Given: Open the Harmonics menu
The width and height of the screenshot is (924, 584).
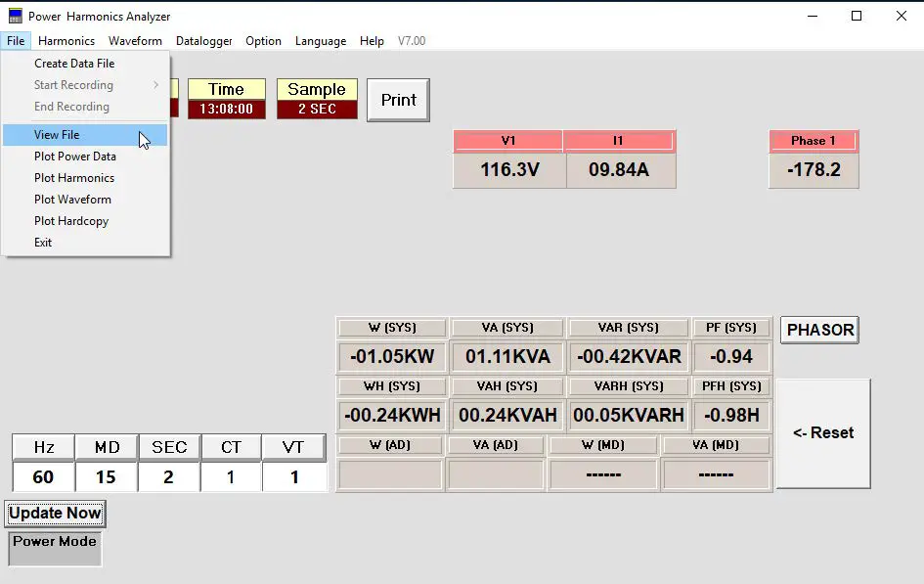Looking at the screenshot, I should (x=66, y=40).
